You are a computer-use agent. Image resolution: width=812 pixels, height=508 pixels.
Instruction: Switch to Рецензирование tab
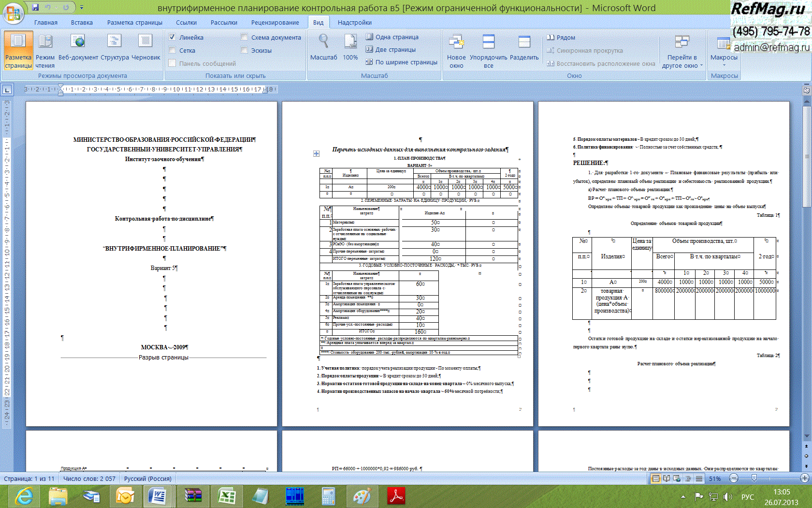tap(275, 22)
